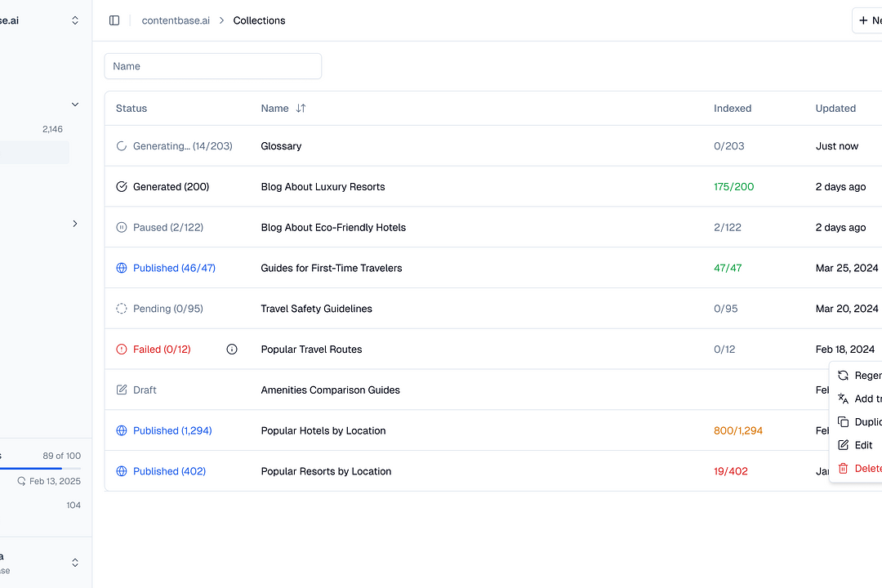
Task: Click the checkmark icon beside Generated (200)
Action: (121, 186)
